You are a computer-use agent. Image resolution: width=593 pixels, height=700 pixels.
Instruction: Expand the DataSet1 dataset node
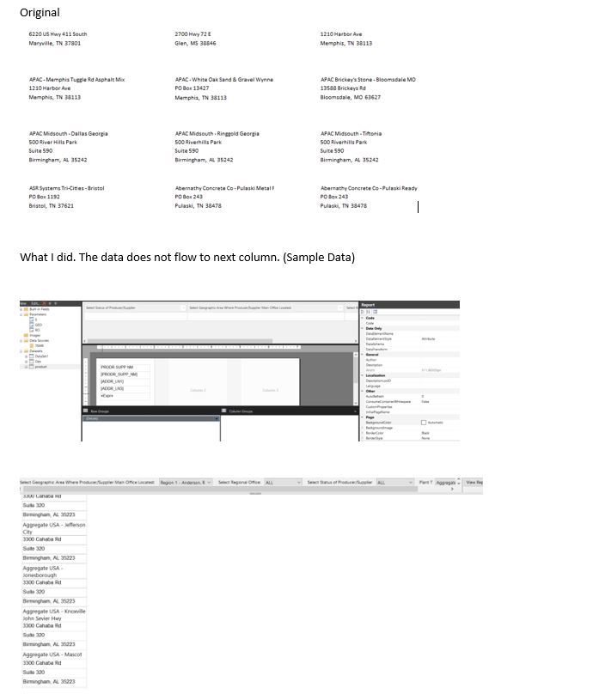pos(26,356)
